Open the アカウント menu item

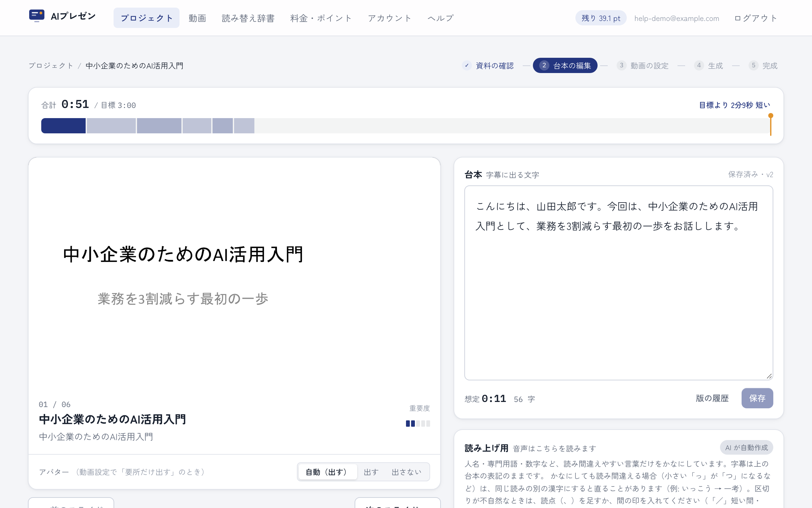point(390,18)
